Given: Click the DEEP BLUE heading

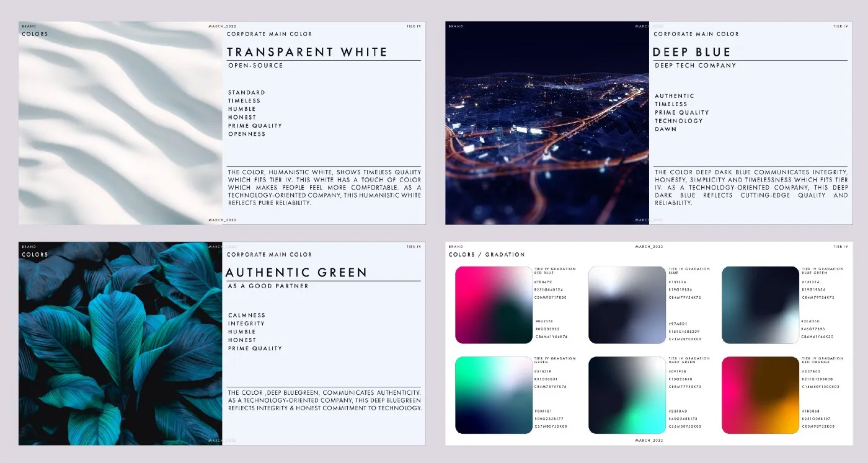Looking at the screenshot, I should pyautogui.click(x=692, y=52).
